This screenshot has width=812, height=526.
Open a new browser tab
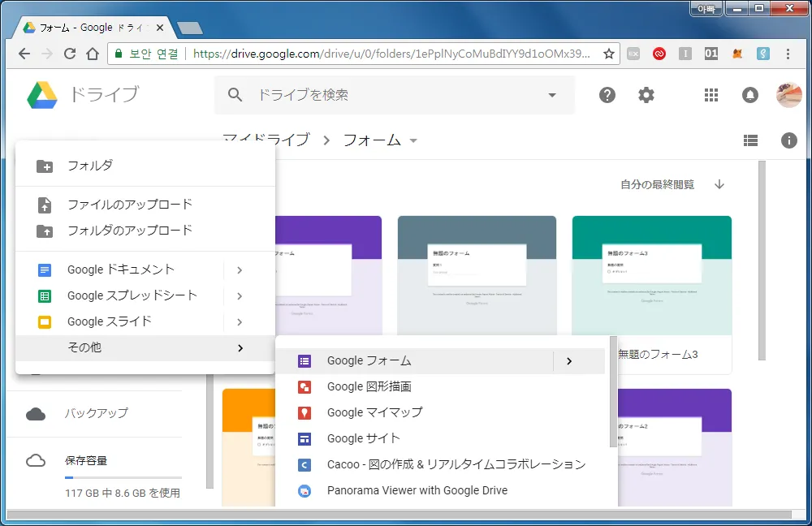pyautogui.click(x=189, y=28)
